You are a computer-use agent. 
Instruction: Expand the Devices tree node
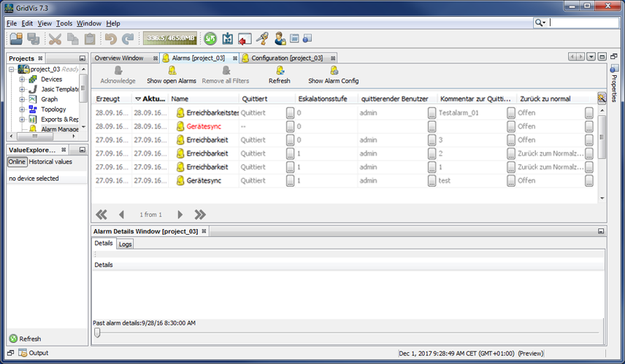pos(23,80)
